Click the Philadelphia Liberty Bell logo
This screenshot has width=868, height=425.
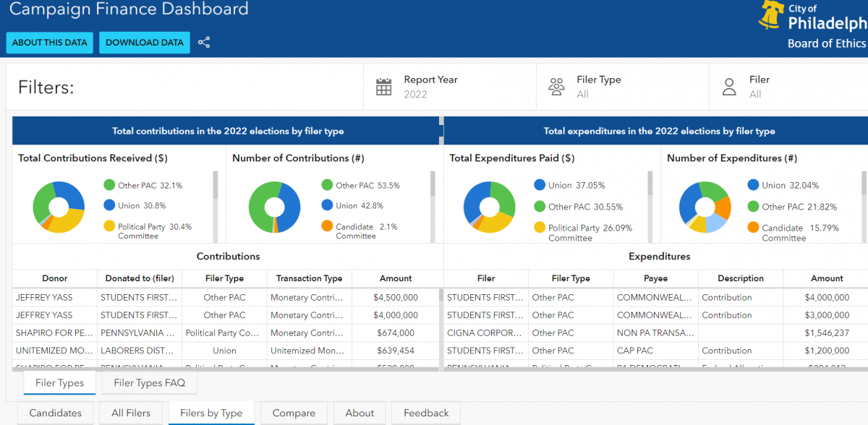point(771,15)
